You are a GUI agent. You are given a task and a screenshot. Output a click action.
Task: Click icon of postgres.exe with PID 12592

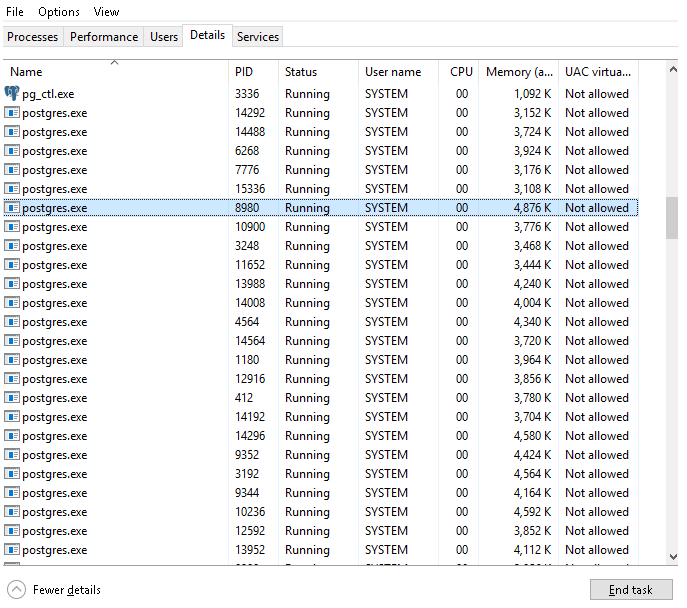coord(12,531)
